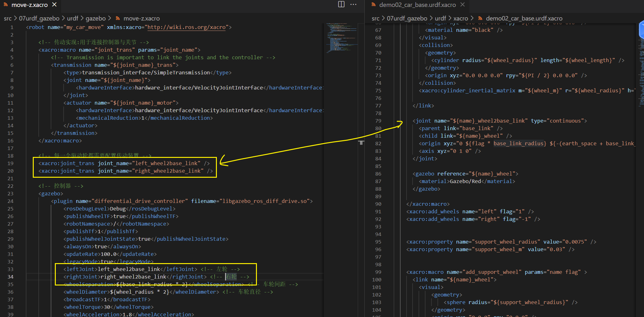Click '100.0' updateRate value
Image resolution: width=644 pixels, height=317 pixels.
[x=108, y=254]
